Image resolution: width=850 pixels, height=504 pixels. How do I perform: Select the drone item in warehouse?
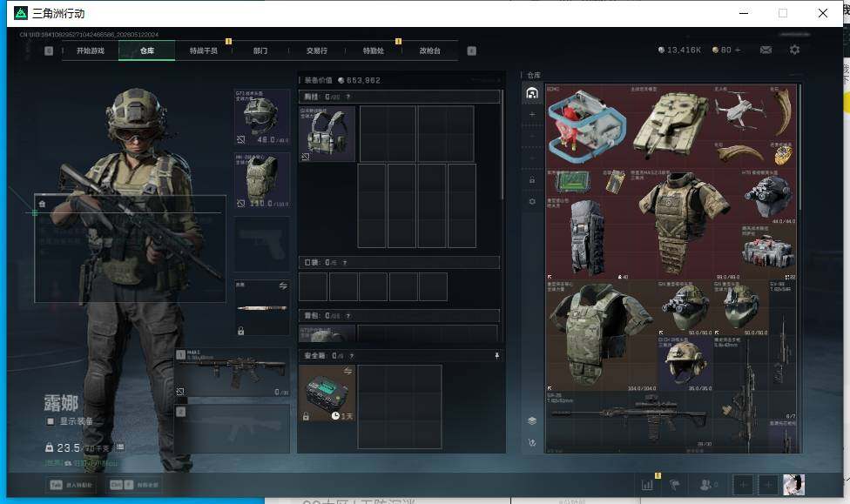(x=739, y=111)
